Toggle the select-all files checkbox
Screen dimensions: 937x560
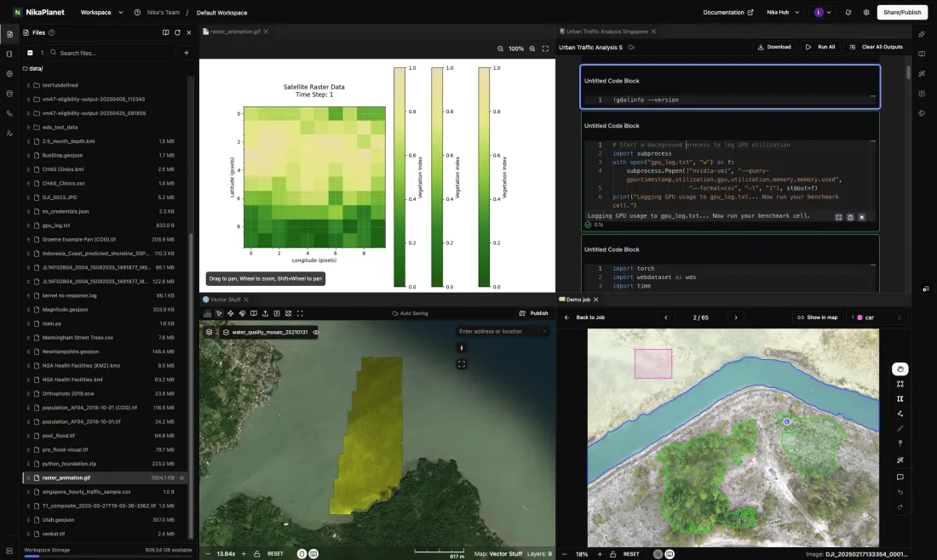click(30, 53)
